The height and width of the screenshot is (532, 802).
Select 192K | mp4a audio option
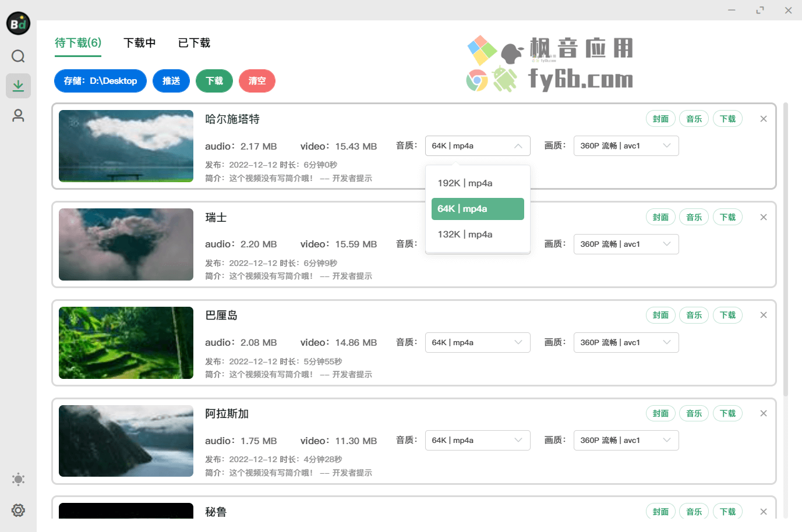[478, 183]
